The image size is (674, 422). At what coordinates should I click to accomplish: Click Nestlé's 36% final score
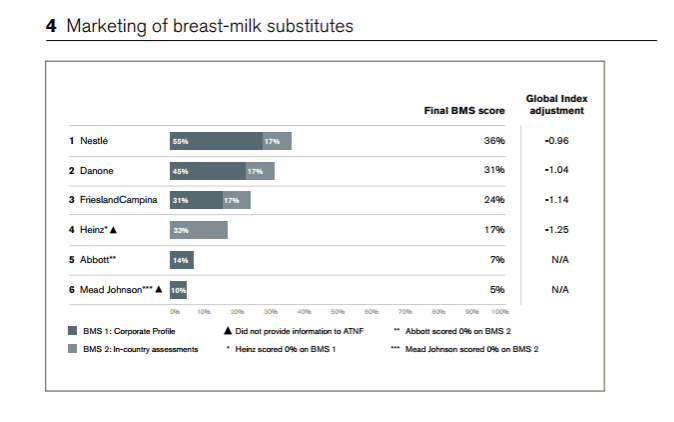coord(494,141)
